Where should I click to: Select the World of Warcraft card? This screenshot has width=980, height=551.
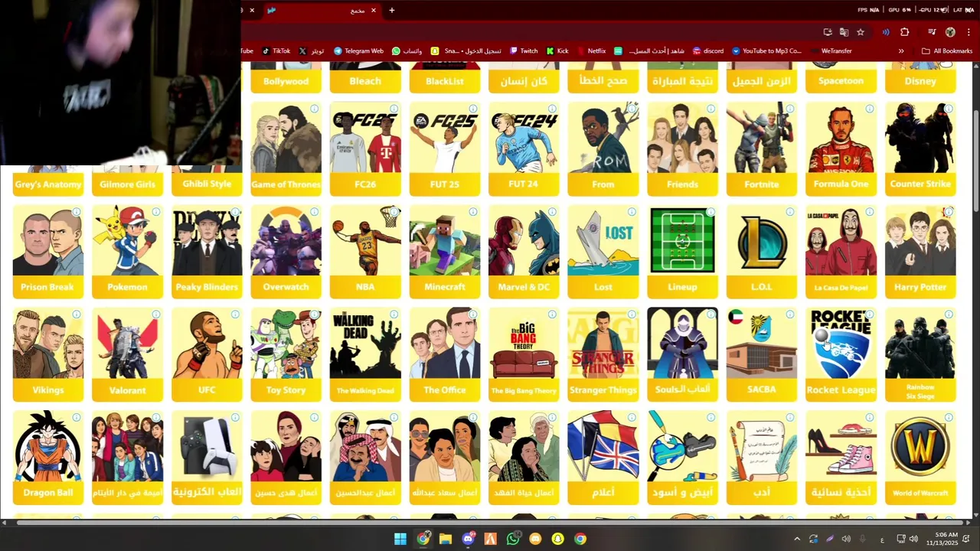point(920,457)
